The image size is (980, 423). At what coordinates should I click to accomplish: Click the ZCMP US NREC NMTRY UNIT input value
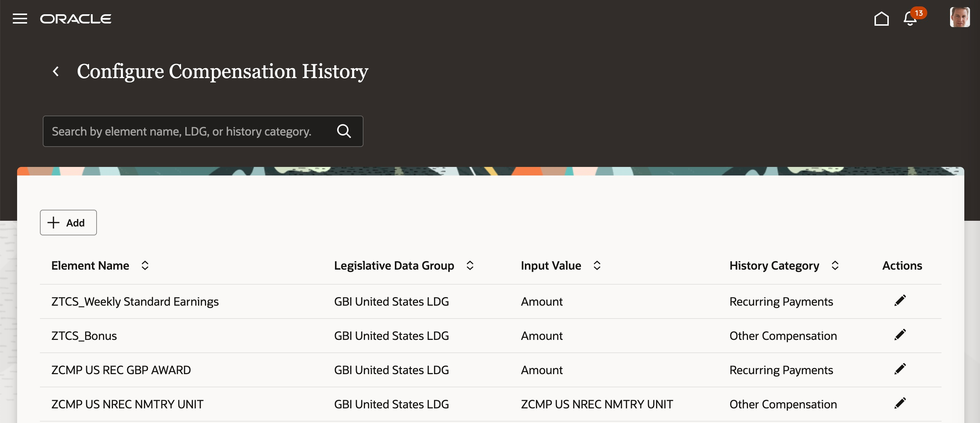(x=597, y=404)
